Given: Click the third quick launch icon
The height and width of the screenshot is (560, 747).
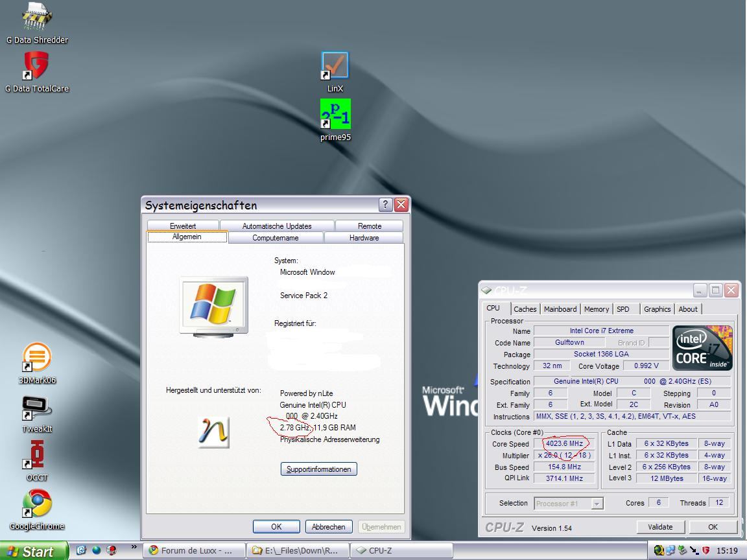Looking at the screenshot, I should [x=112, y=550].
